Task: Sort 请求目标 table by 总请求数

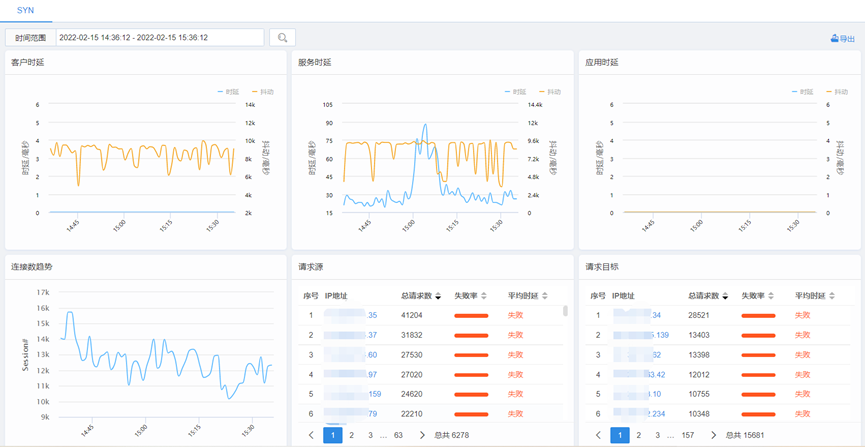Action: [x=725, y=296]
